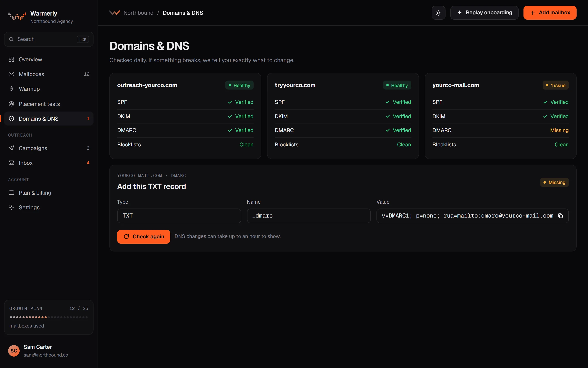Click the Overview grid icon
Viewport: 588px width, 368px height.
11,59
